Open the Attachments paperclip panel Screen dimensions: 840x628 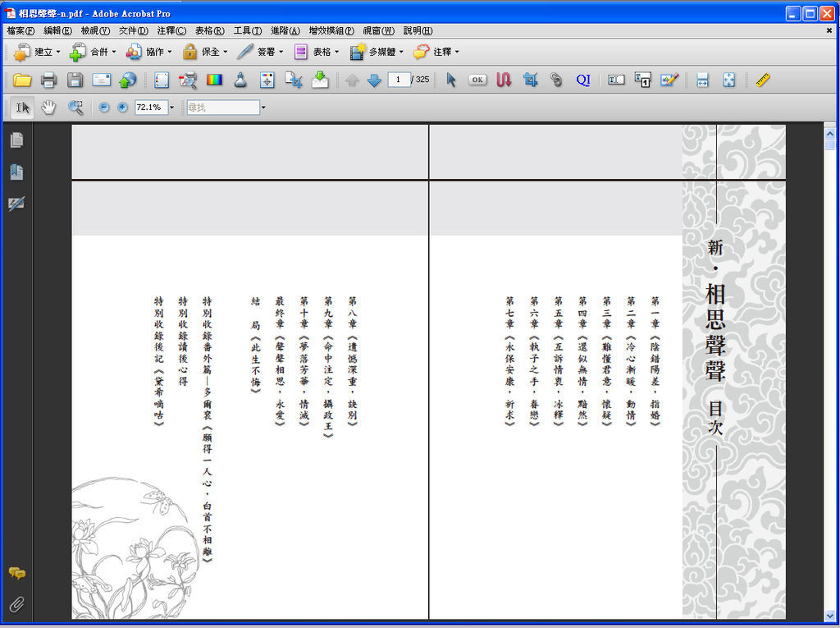tap(16, 604)
